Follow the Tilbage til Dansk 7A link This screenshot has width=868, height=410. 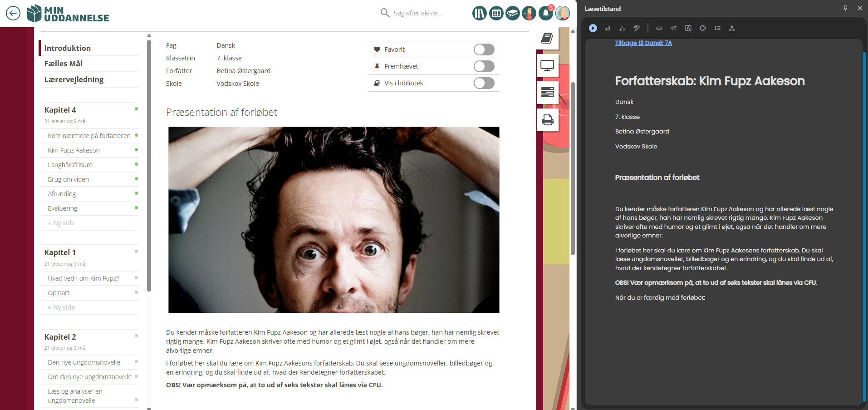point(643,43)
